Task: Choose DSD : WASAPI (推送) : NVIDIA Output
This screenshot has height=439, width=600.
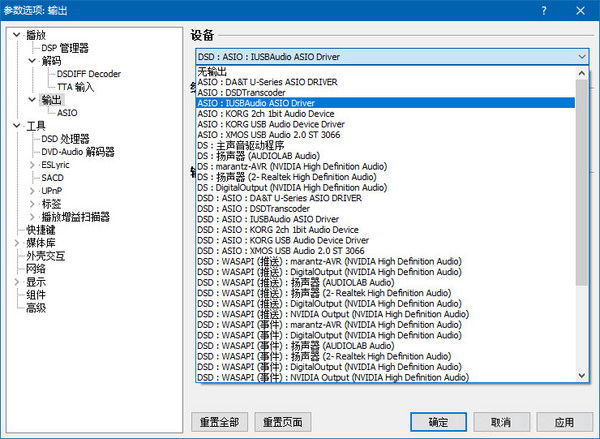Action: [385, 314]
